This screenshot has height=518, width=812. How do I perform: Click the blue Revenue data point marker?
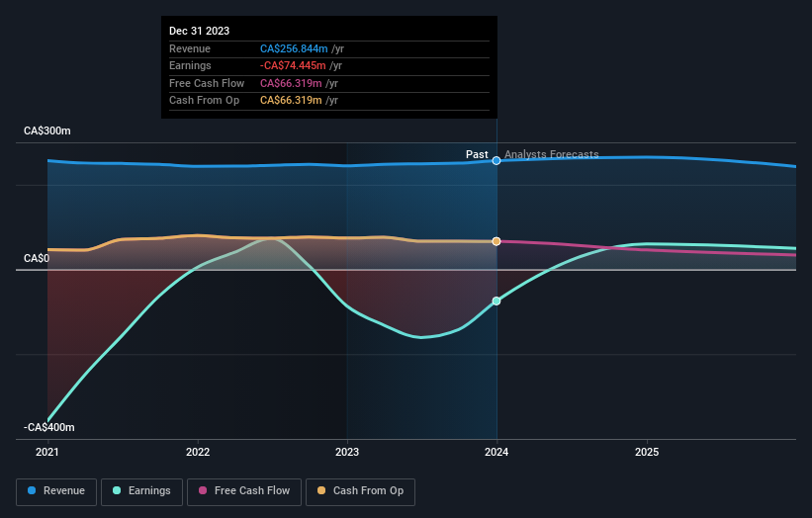click(496, 161)
